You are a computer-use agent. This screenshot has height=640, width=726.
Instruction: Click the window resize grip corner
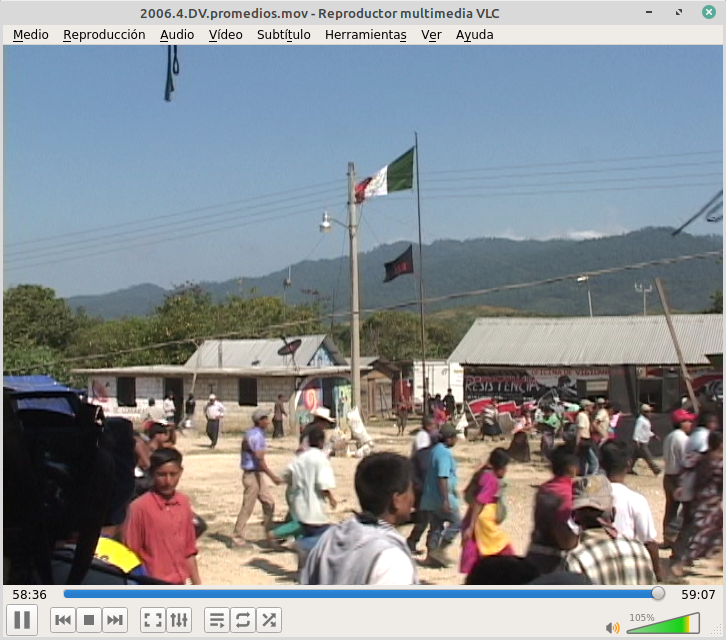coord(718,630)
